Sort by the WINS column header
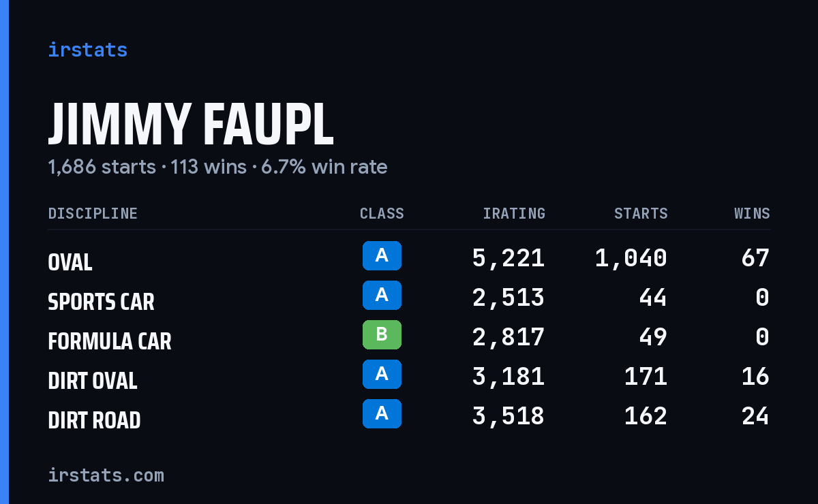Viewport: 818px width, 504px height. click(752, 213)
